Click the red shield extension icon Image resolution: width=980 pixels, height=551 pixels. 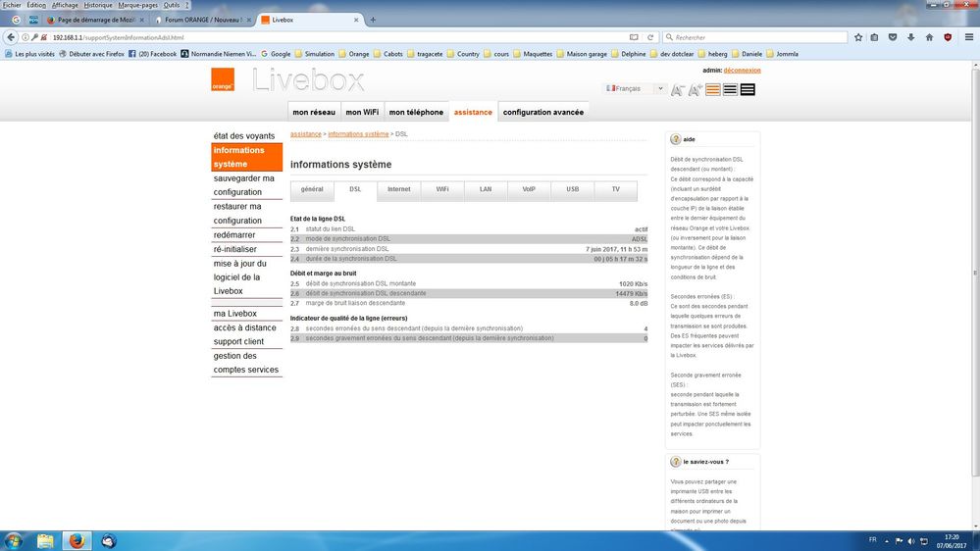pyautogui.click(x=949, y=37)
